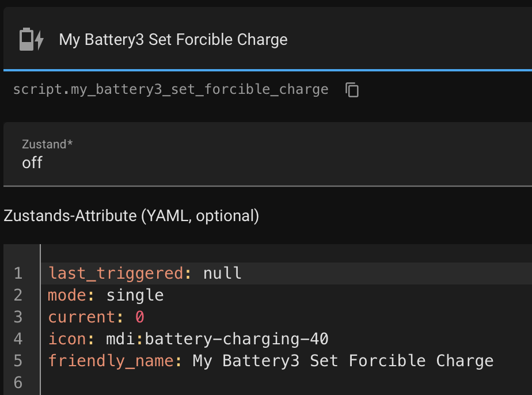Click the Zustand* field label

click(47, 145)
